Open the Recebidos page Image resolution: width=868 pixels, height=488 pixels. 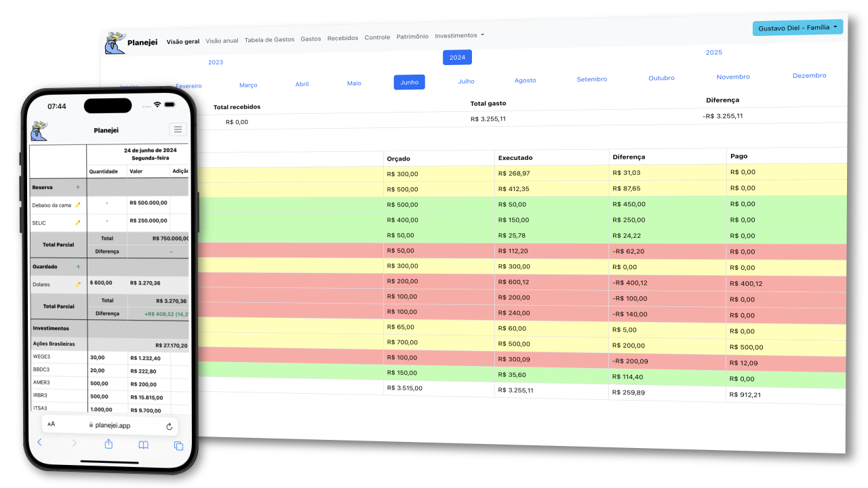(342, 38)
